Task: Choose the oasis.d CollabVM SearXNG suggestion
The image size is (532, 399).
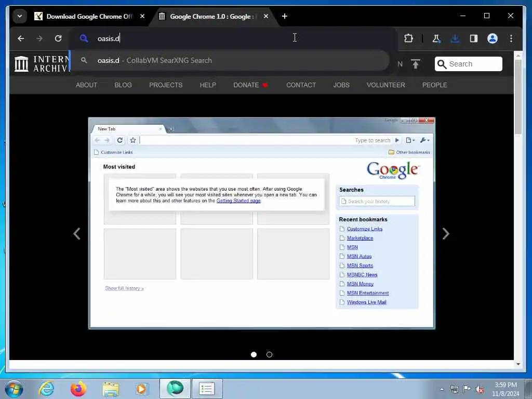Action: pyautogui.click(x=230, y=60)
